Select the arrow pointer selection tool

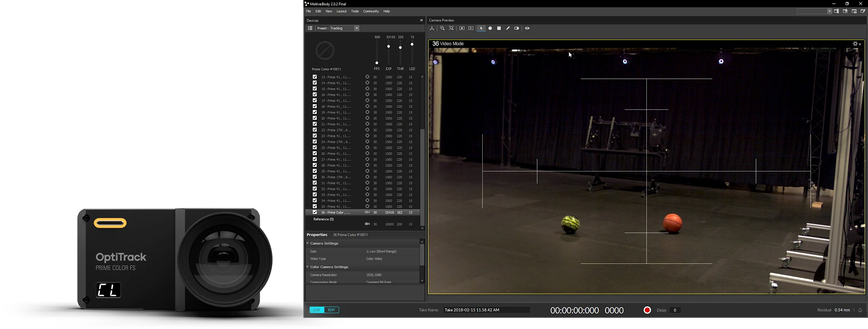pos(481,28)
